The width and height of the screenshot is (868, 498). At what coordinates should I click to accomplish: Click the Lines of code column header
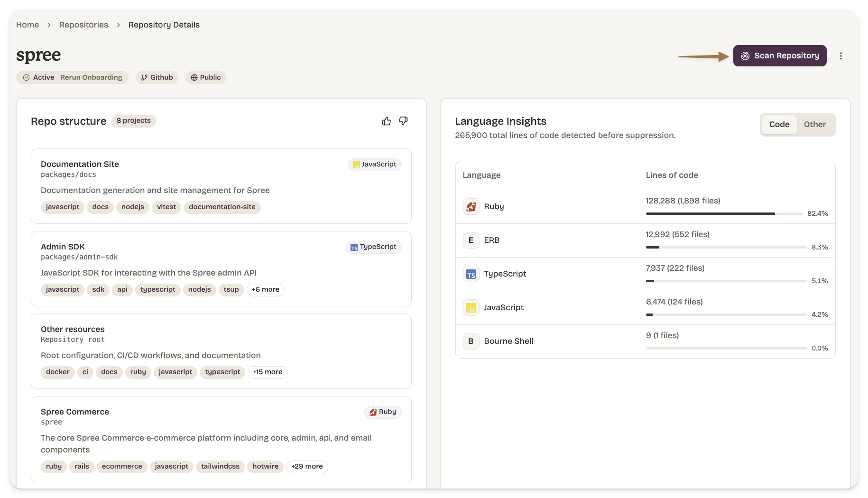click(672, 175)
